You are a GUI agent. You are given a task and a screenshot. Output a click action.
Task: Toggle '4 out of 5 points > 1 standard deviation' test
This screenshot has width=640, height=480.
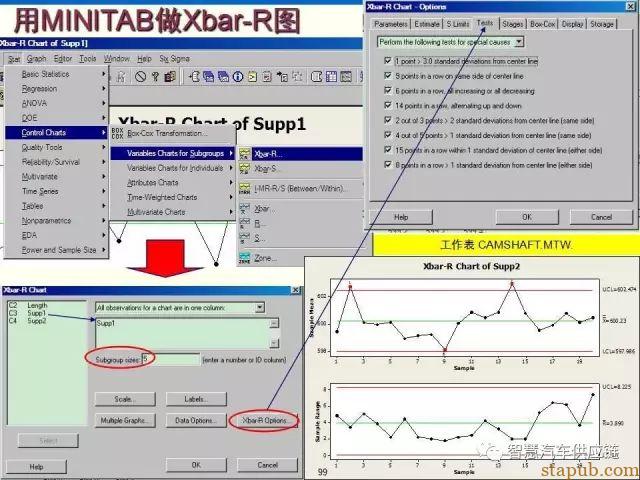(388, 135)
